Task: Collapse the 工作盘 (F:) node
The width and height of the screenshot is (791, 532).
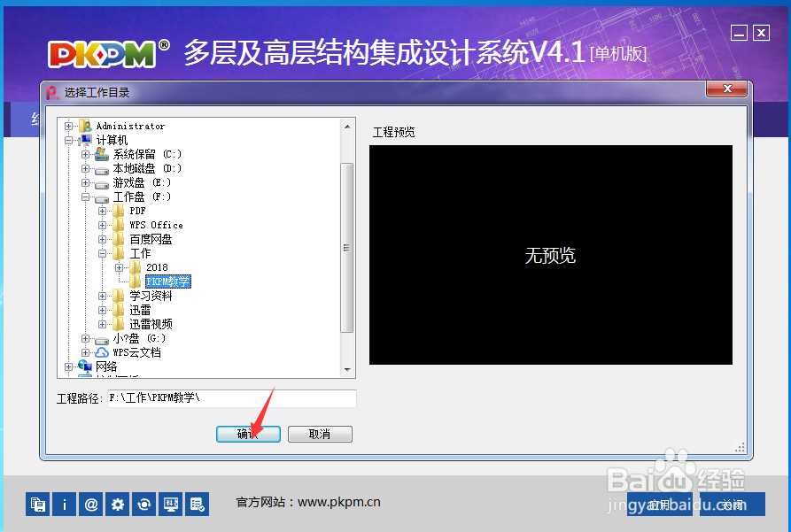Action: pos(85,197)
